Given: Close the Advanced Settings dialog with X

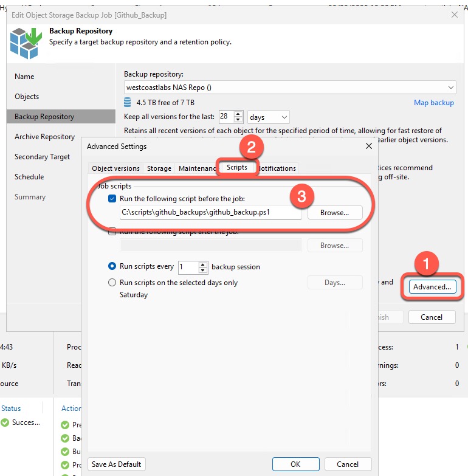Looking at the screenshot, I should 368,147.
